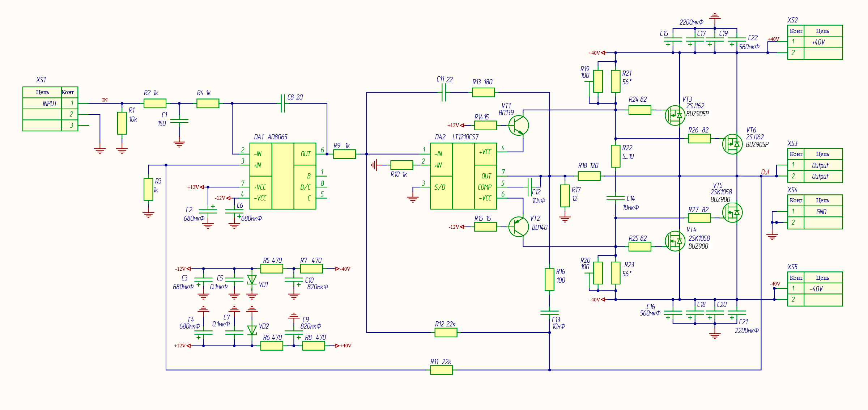Click the VT6 2SJ162 MOSFET symbol
This screenshot has width=868, height=410.
pos(732,144)
